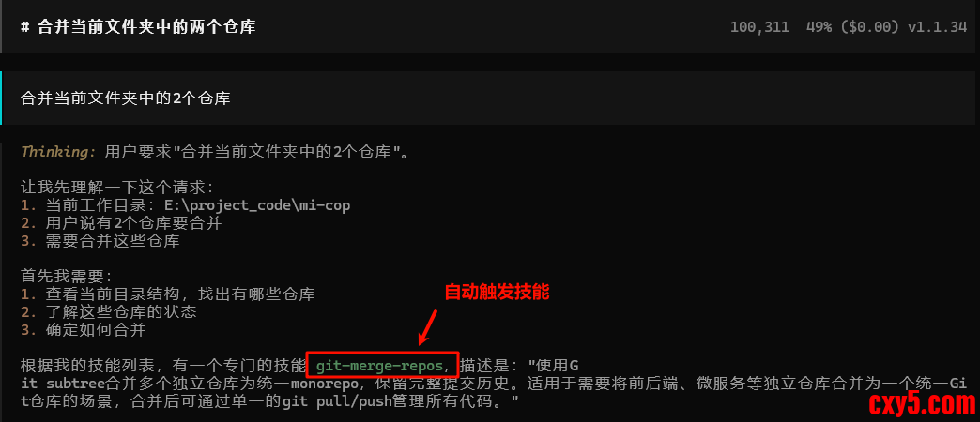
Task: Click the line 了解这些仓库的状态
Action: point(121,311)
